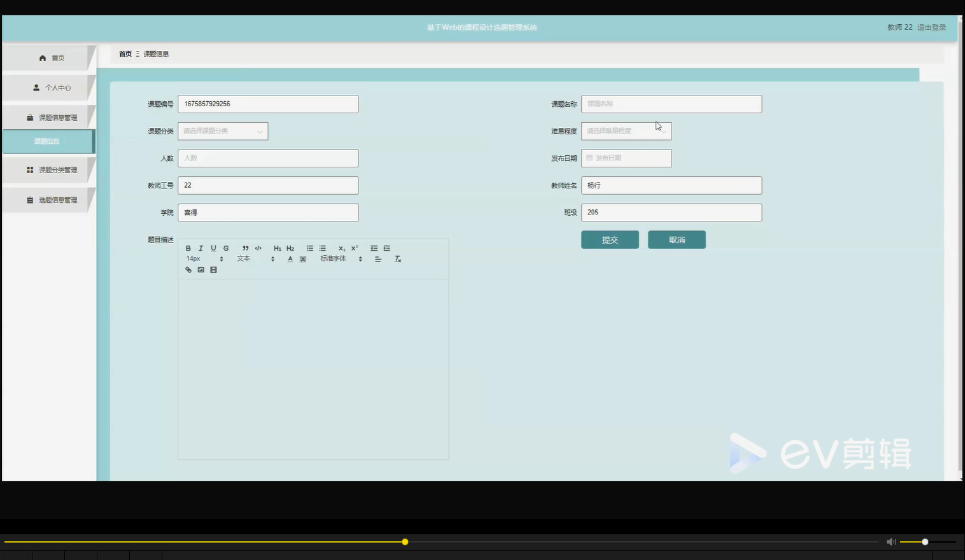Viewport: 965px width, 560px height.
Task: Click the 学院 field
Action: tap(268, 213)
